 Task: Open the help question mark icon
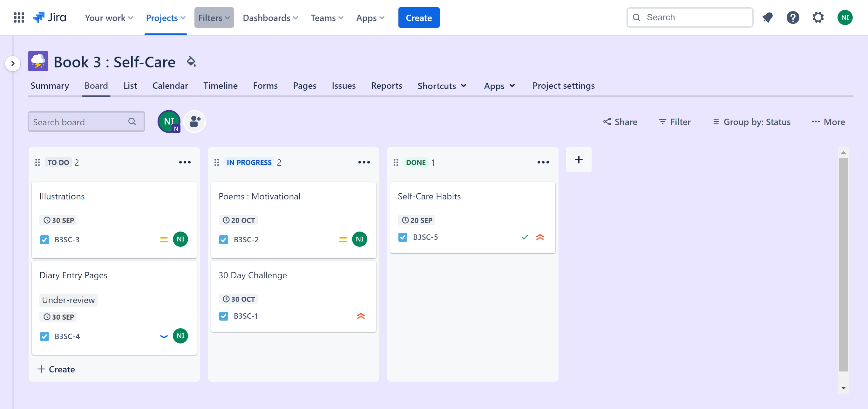pos(792,17)
